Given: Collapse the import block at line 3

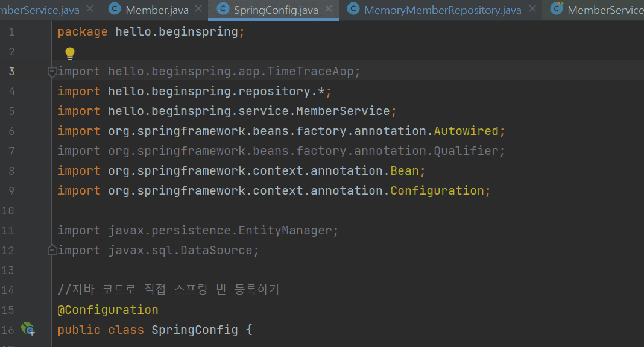Looking at the screenshot, I should click(x=52, y=72).
